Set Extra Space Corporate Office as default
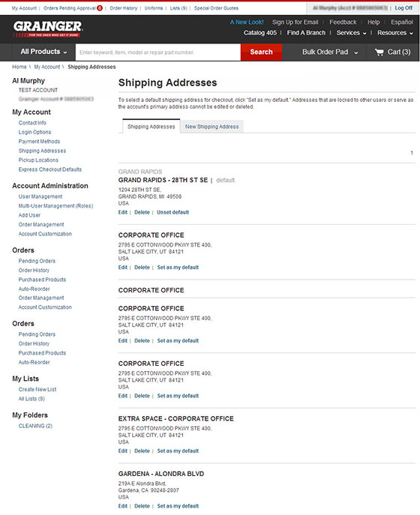420x515 pixels. pos(178,451)
